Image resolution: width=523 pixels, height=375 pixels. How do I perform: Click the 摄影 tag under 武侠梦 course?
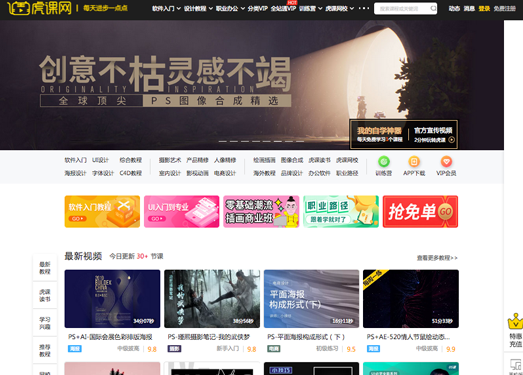(x=174, y=349)
